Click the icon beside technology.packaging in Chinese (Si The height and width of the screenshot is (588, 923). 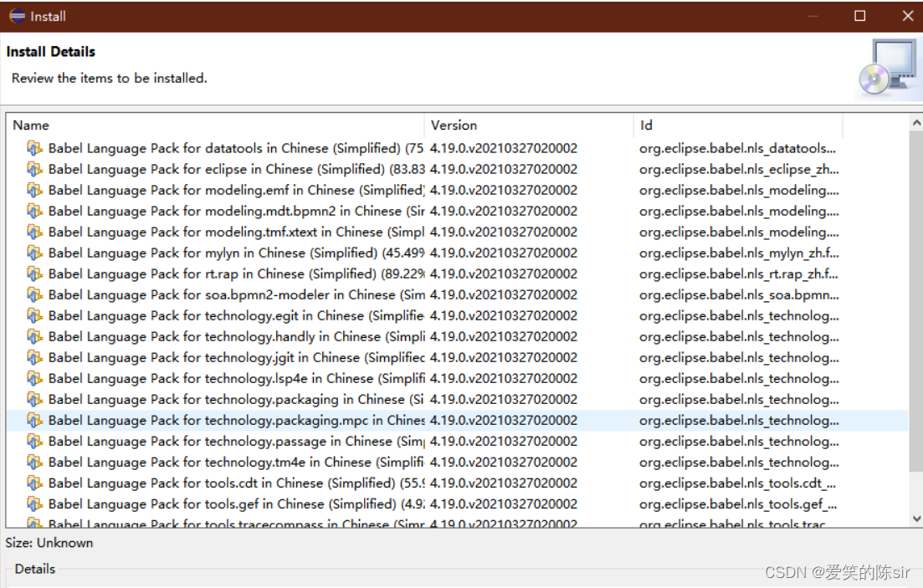point(35,399)
